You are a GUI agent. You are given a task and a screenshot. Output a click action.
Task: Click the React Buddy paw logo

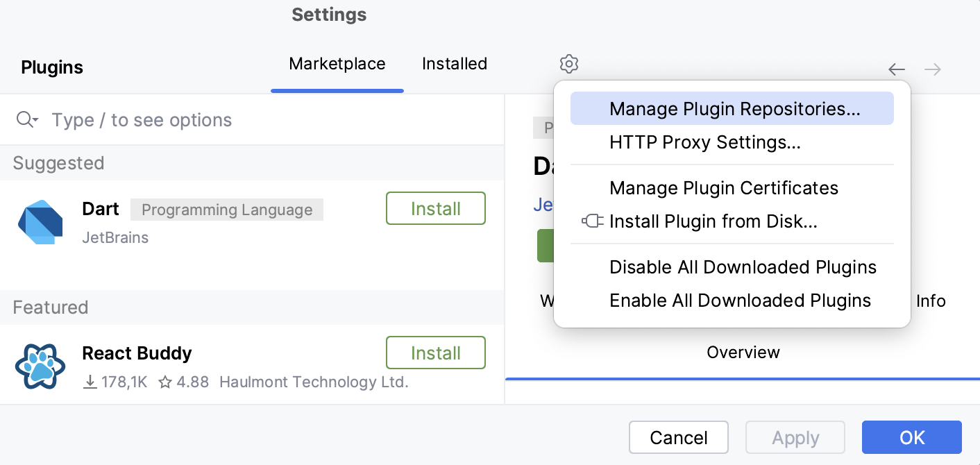(x=40, y=366)
